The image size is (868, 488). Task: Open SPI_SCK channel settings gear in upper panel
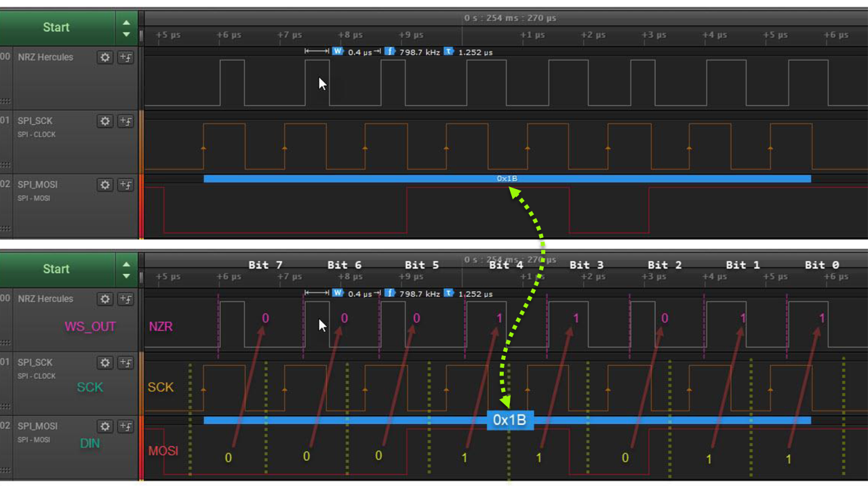pos(105,121)
